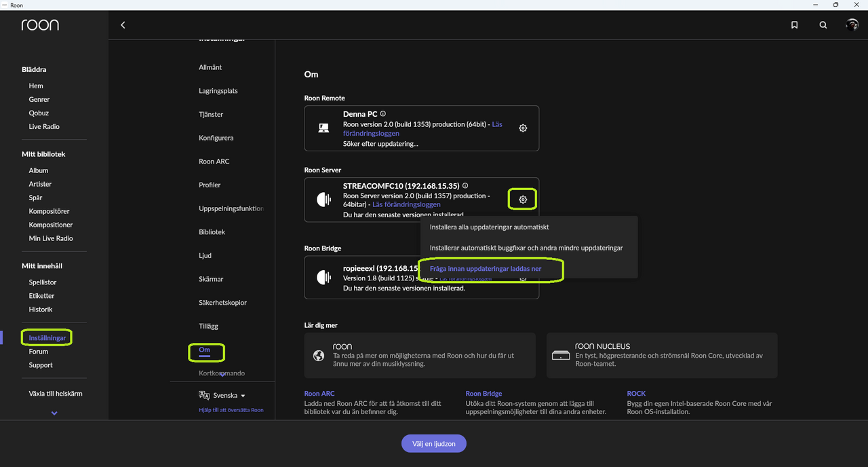Open Spellistor in sidebar
This screenshot has width=868, height=467.
click(43, 282)
